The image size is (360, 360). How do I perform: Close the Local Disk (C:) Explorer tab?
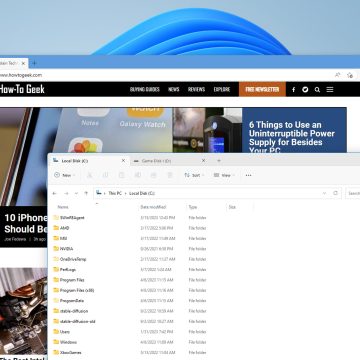point(123,161)
